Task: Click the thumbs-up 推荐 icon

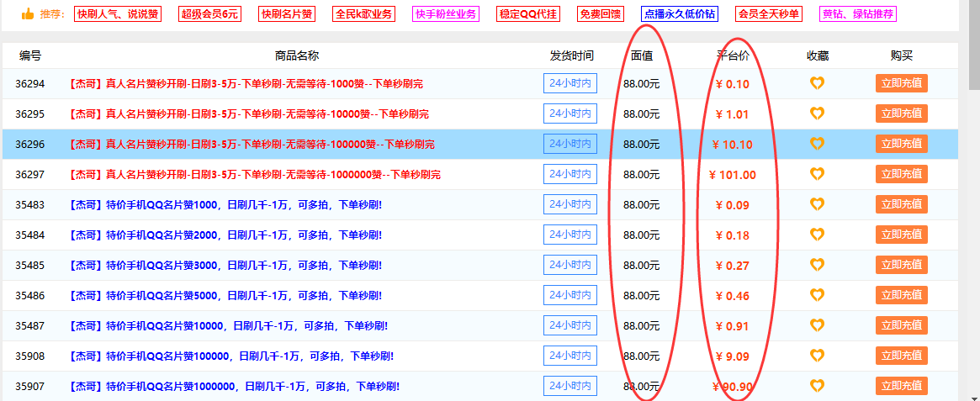Action: [28, 14]
